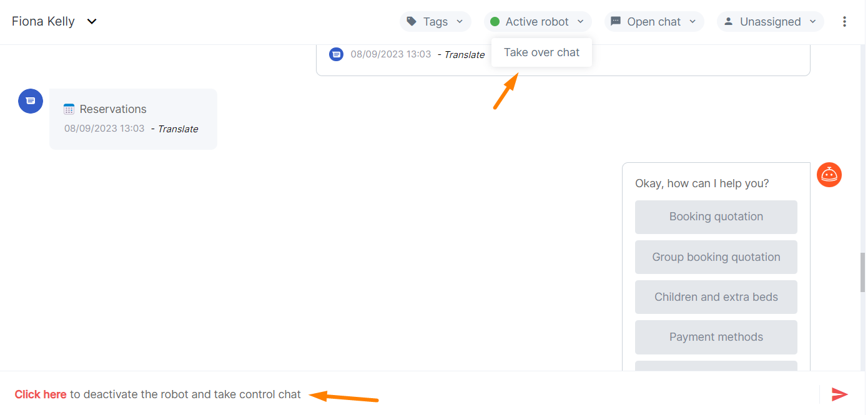Click the orange robot avatar icon
Screen dimensions: 868x415
[x=829, y=175]
